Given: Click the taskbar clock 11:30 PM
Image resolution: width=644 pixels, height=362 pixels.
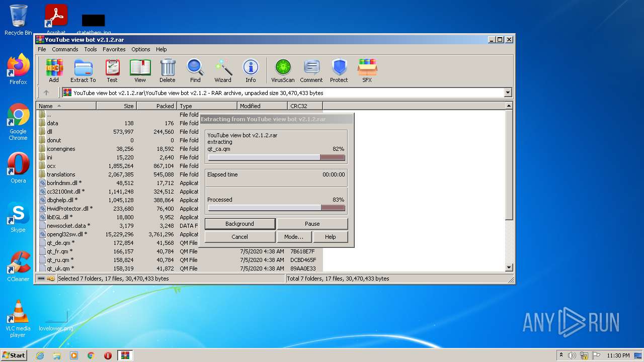Looking at the screenshot, I should 618,355.
